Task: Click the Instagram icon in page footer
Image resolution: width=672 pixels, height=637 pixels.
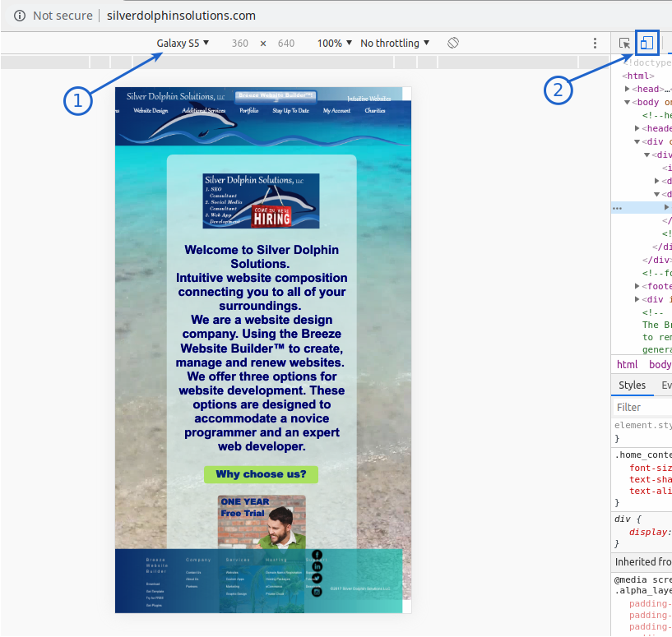Action: (x=317, y=592)
